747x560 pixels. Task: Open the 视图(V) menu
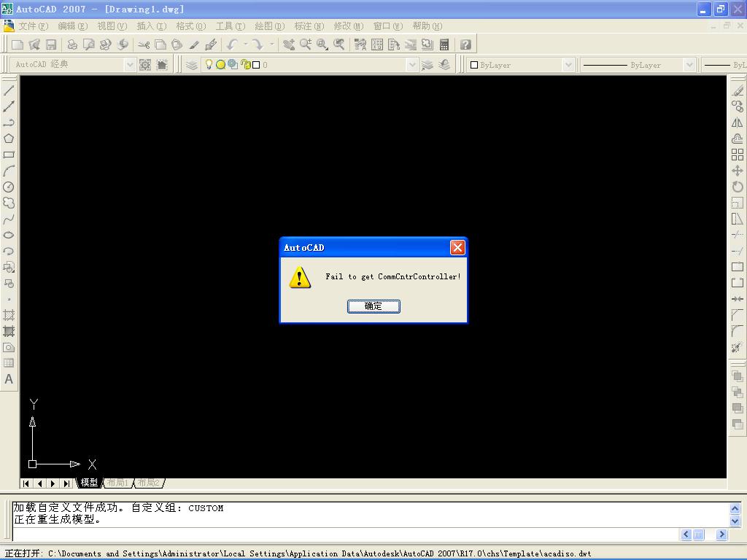[112, 26]
